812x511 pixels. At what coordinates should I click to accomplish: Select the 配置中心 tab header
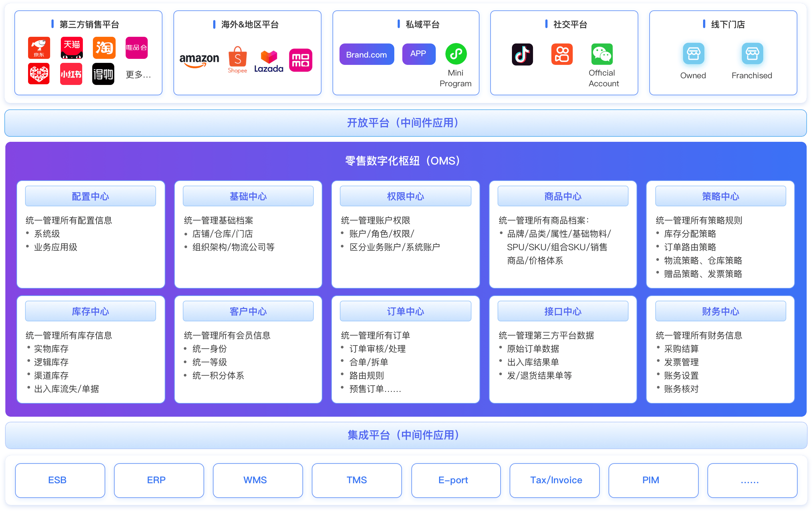point(91,196)
